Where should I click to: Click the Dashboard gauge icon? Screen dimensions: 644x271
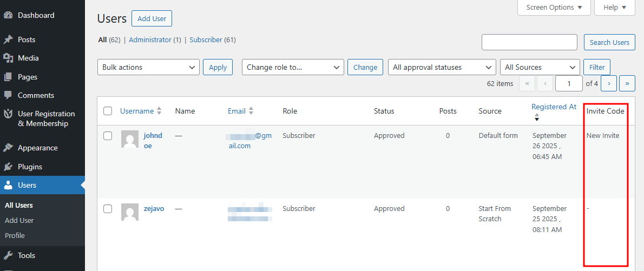point(8,16)
